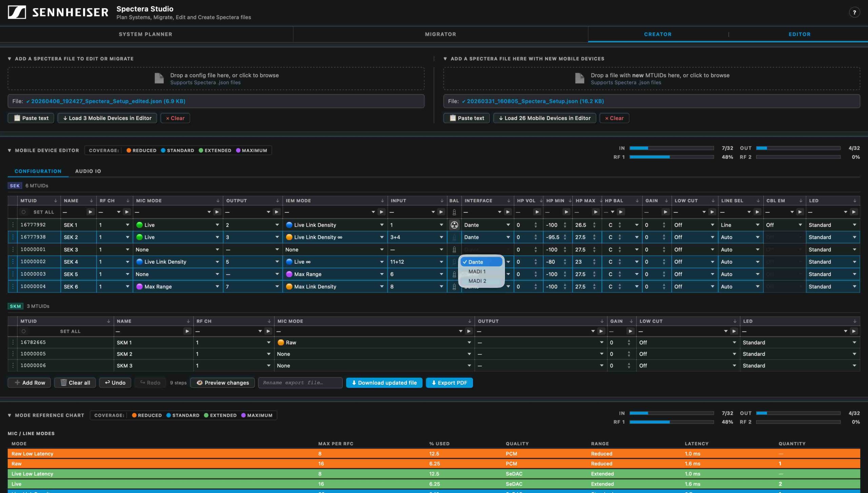Click Download updated file button
The height and width of the screenshot is (493, 868).
coord(384,383)
